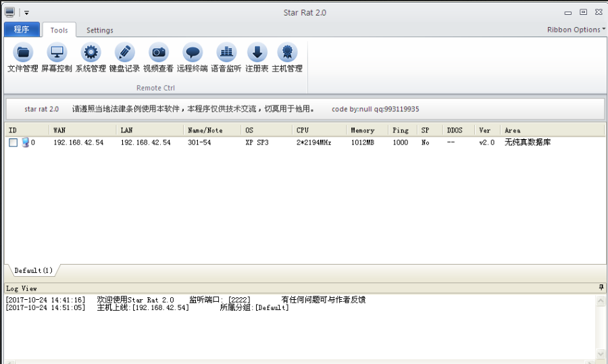
Task: Close the Star Rat 2.0 window
Action: click(599, 12)
